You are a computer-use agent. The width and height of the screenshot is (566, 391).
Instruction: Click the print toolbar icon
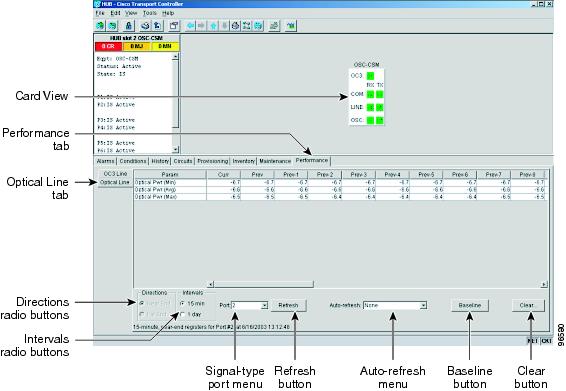click(145, 26)
